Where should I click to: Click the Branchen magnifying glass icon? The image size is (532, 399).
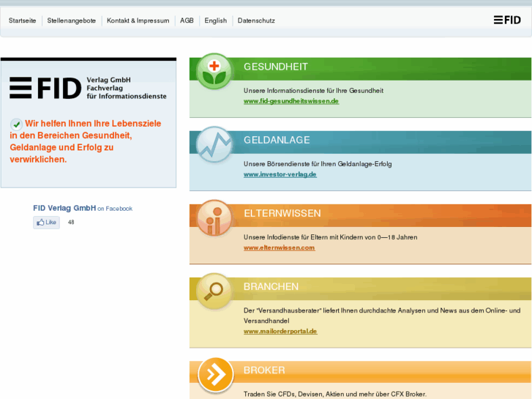pos(214,291)
